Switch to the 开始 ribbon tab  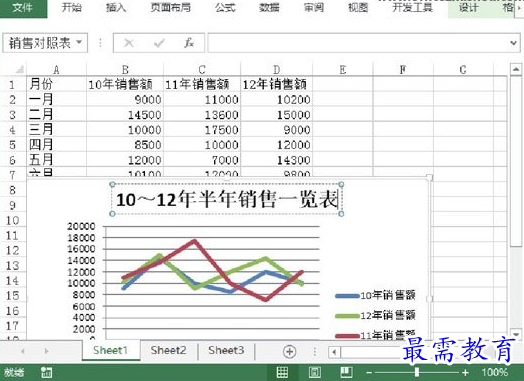click(x=72, y=7)
